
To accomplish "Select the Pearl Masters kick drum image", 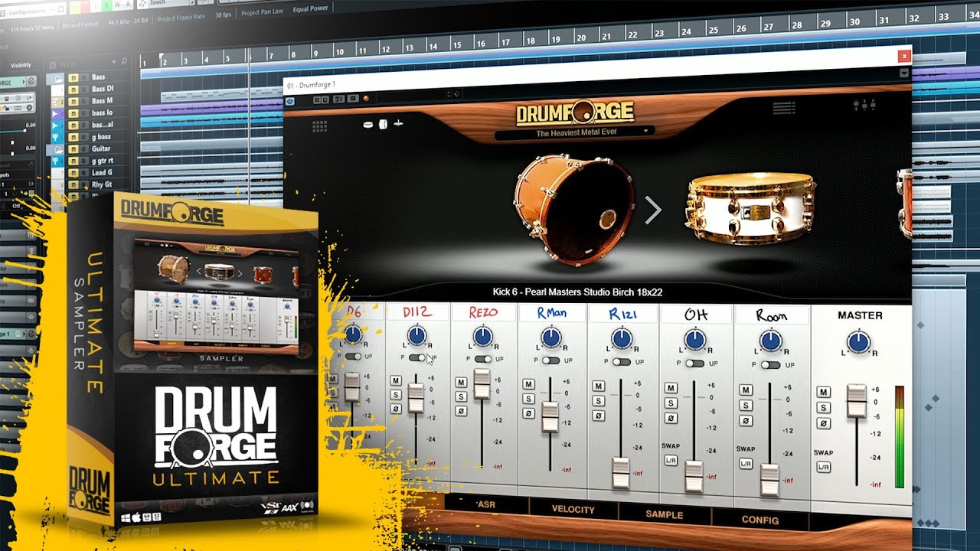I will click(x=574, y=210).
